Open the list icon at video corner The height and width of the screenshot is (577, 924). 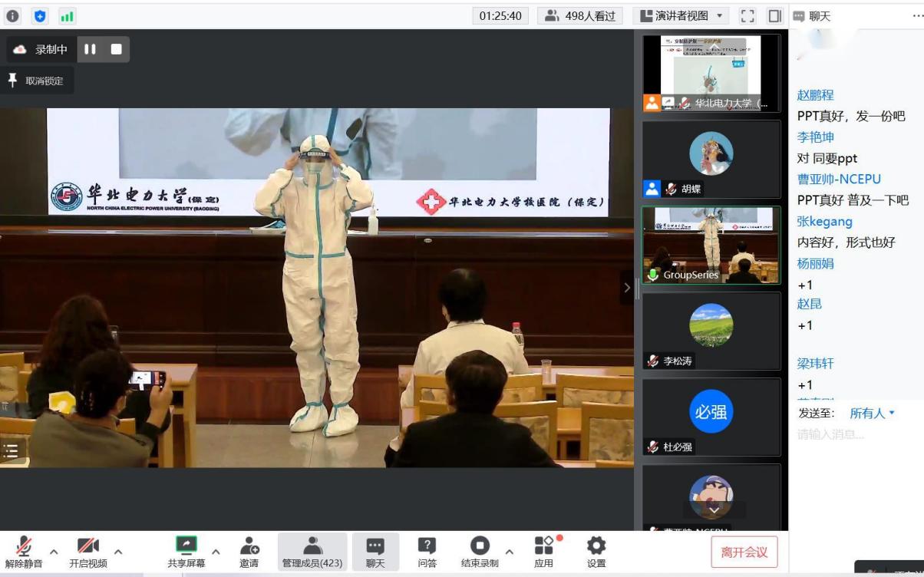11,451
